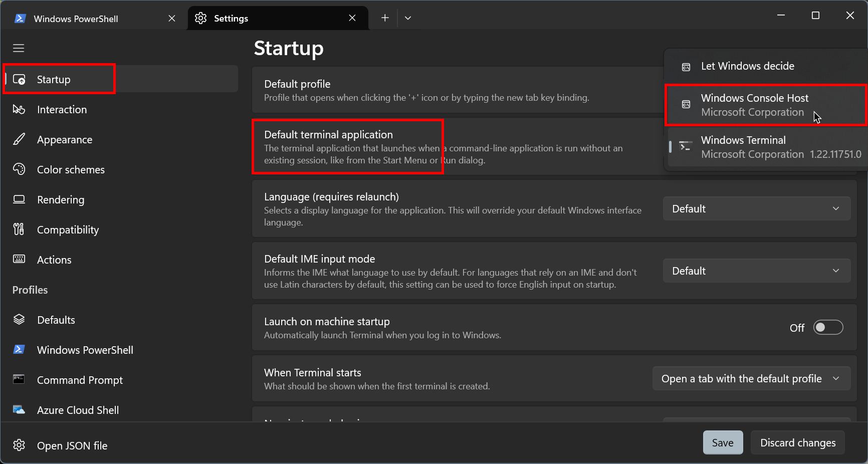Click the Profiles section header

30,290
